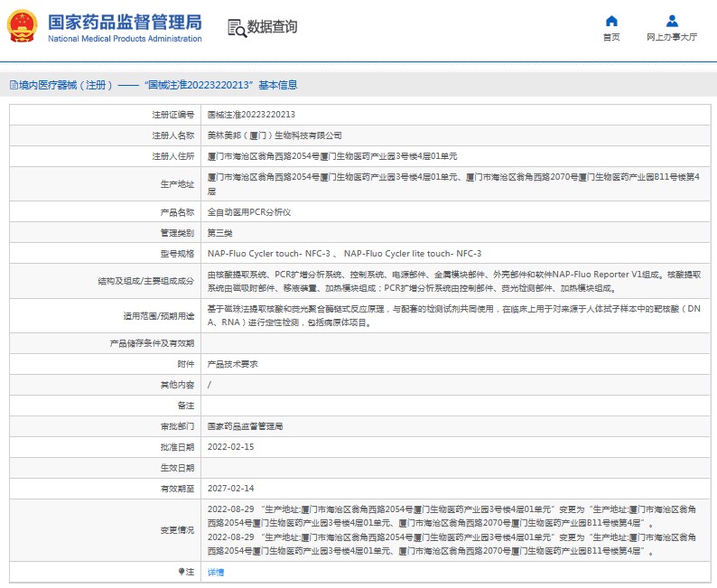
Task: Open the 详情 details link
Action: tap(216, 572)
